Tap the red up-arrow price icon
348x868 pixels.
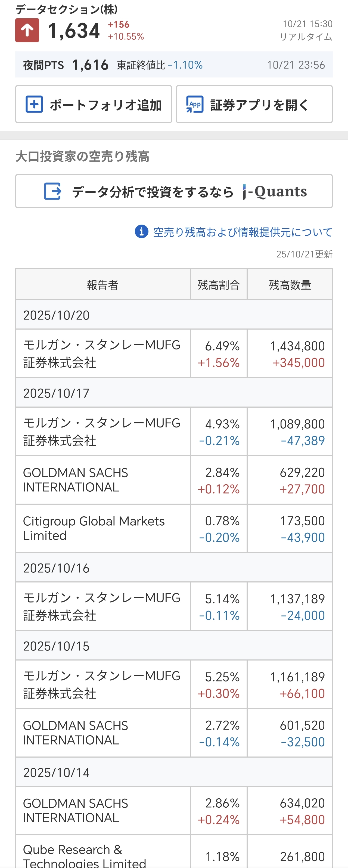pos(27,30)
